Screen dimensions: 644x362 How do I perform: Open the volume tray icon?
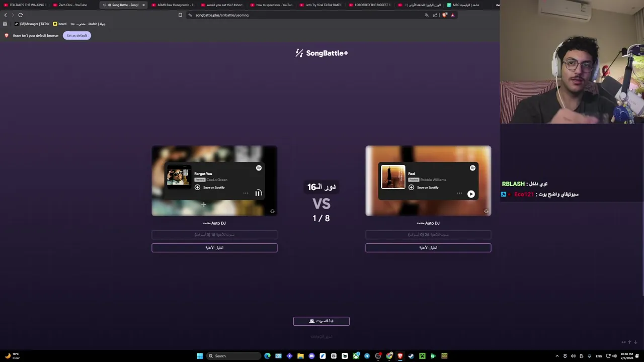pos(614,356)
